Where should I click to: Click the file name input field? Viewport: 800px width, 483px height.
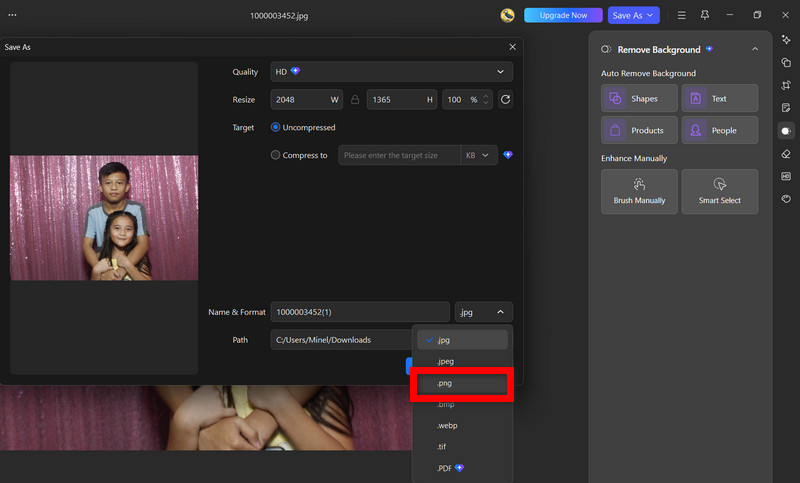point(360,312)
